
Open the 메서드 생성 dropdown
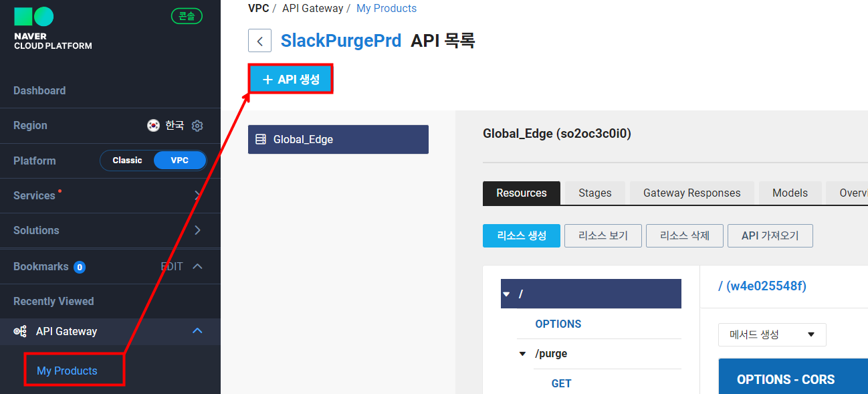pyautogui.click(x=772, y=334)
